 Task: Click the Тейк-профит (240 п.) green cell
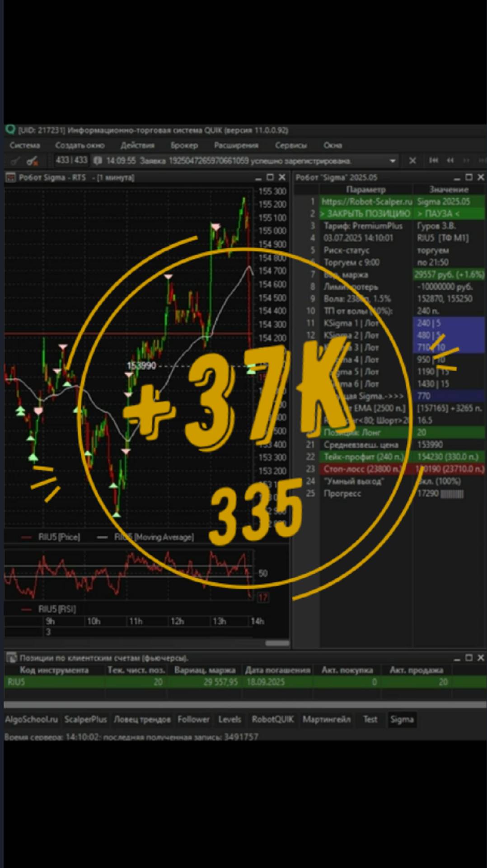(366, 457)
